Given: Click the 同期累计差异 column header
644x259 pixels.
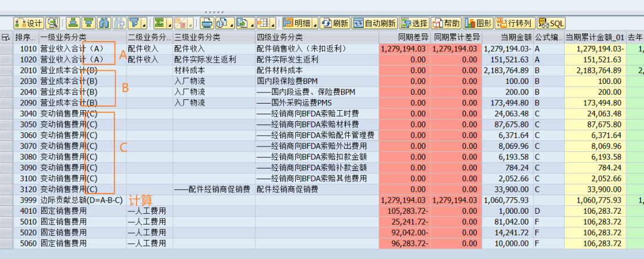Looking at the screenshot, I should pyautogui.click(x=456, y=38).
